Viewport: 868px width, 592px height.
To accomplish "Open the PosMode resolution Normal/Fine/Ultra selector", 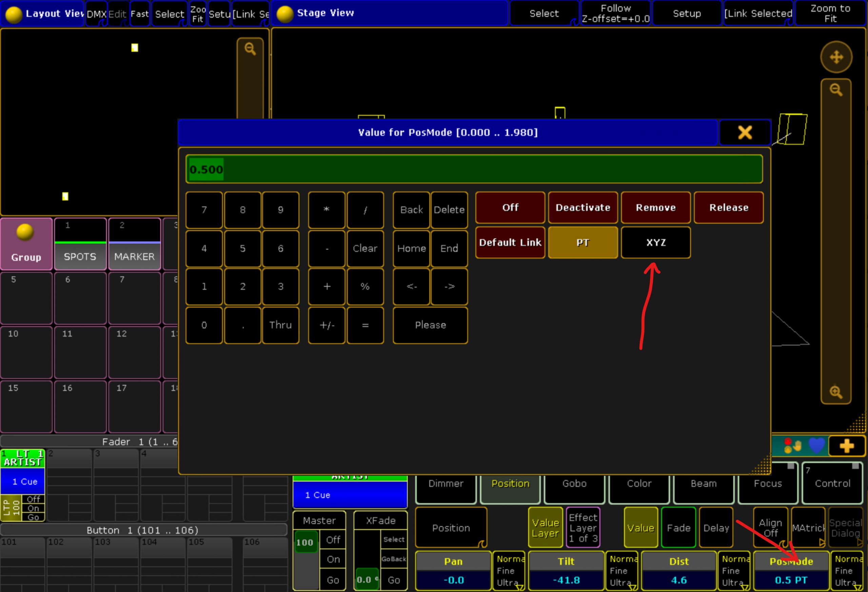I will coord(847,571).
